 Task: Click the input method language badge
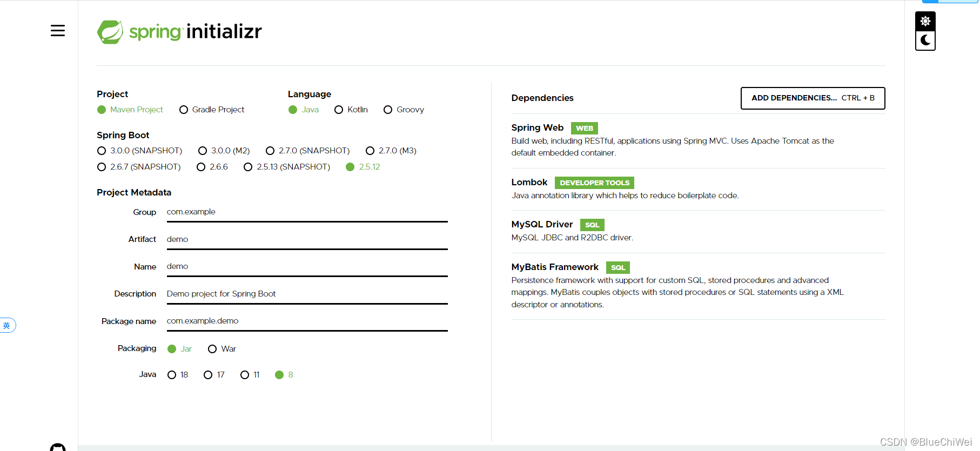click(x=7, y=325)
